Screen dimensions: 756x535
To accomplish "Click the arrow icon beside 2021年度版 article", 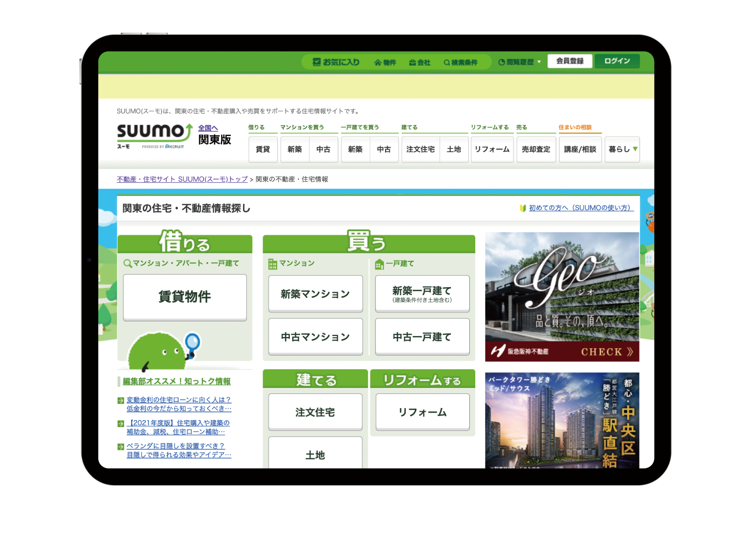I will [121, 424].
